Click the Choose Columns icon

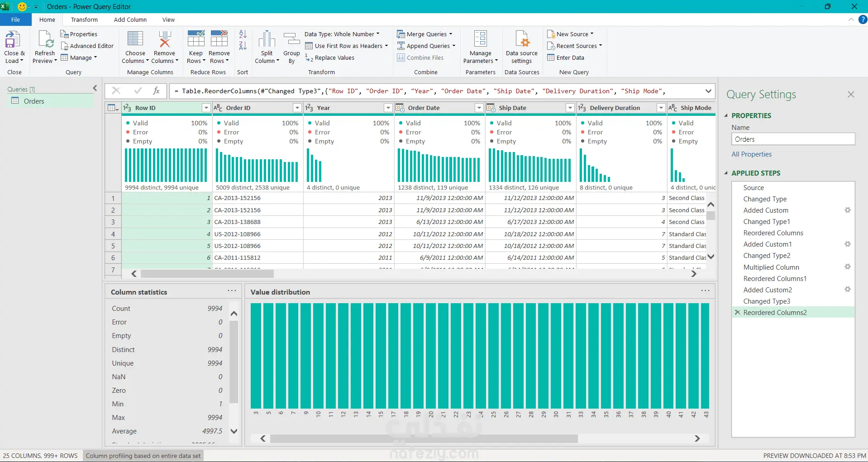point(135,39)
